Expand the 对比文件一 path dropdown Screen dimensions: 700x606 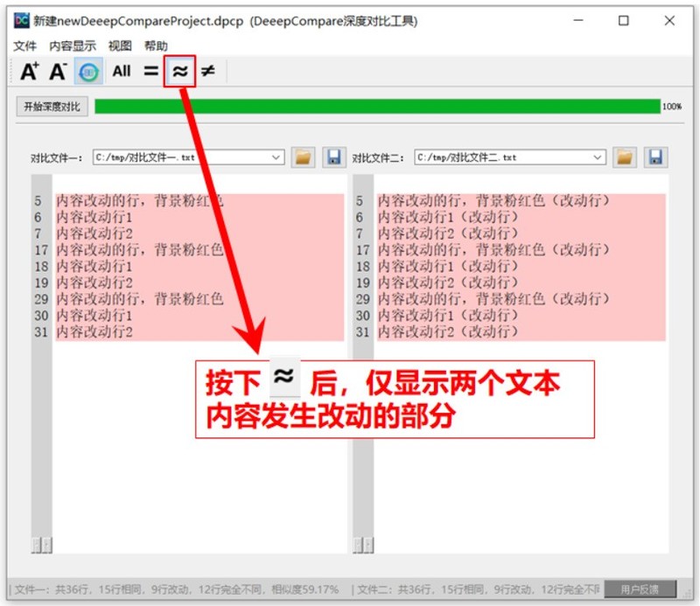click(276, 157)
